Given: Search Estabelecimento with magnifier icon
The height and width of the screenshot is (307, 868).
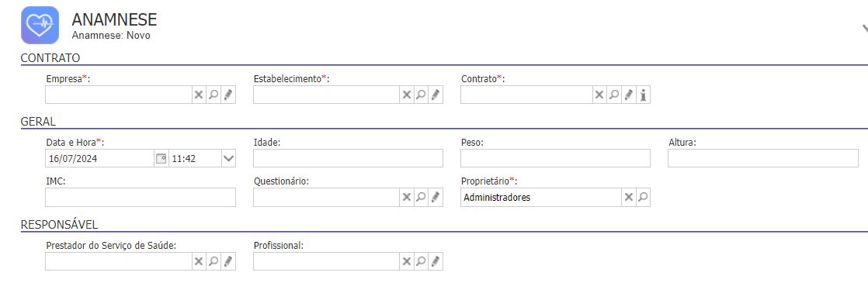Looking at the screenshot, I should coord(421,95).
